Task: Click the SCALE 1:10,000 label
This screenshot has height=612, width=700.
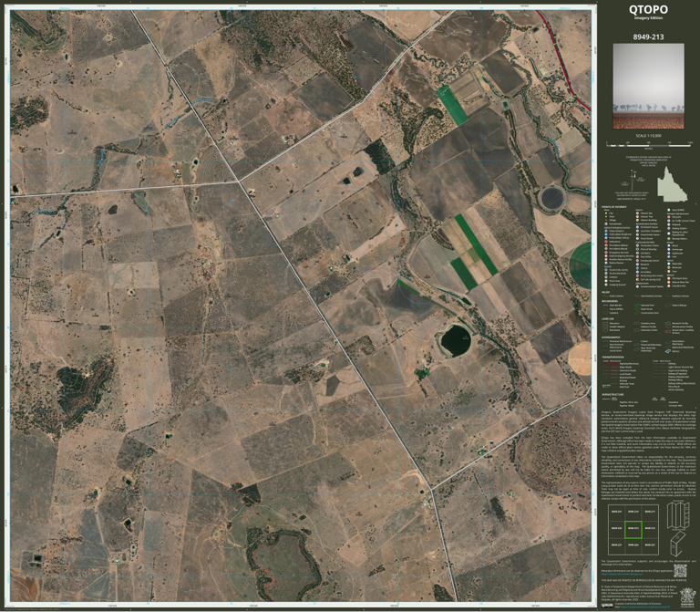Action: pos(648,135)
